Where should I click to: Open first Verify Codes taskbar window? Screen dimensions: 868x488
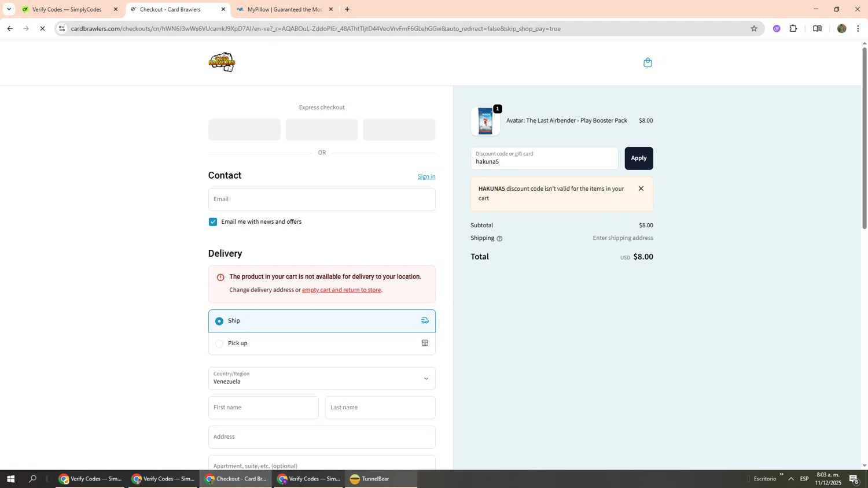pos(90,479)
